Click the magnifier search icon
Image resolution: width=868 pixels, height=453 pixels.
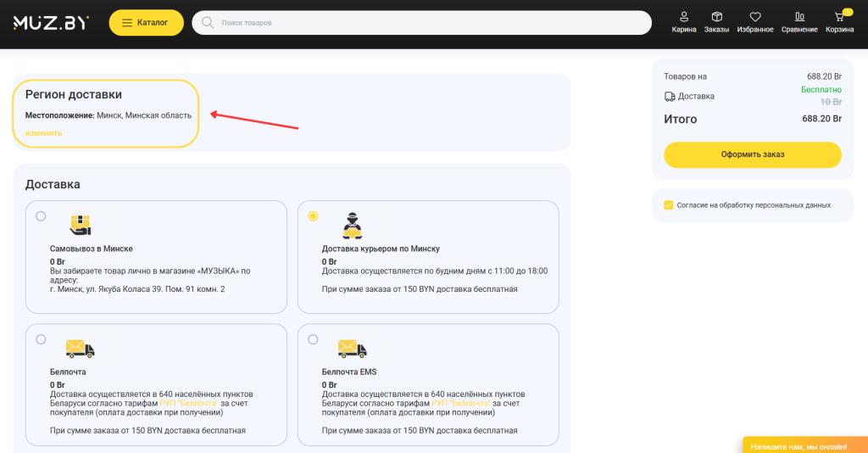[208, 23]
